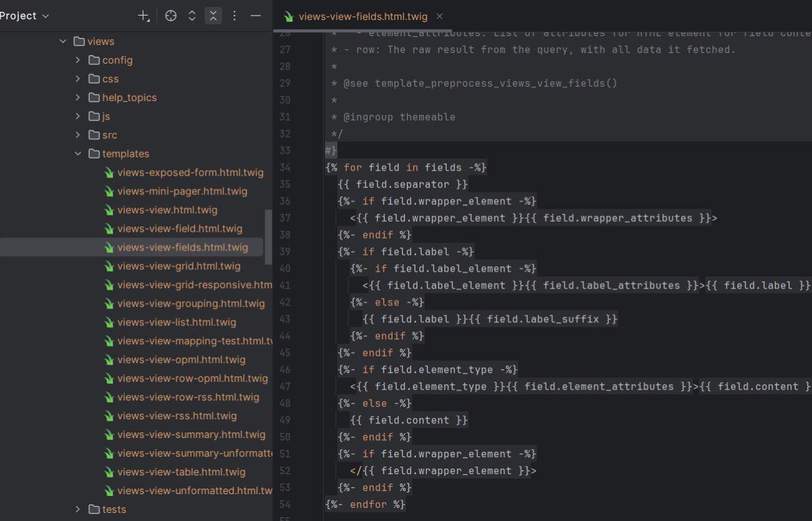Viewport: 812px width, 521px height.
Task: Click the New File or Directory plus icon
Action: coord(144,16)
